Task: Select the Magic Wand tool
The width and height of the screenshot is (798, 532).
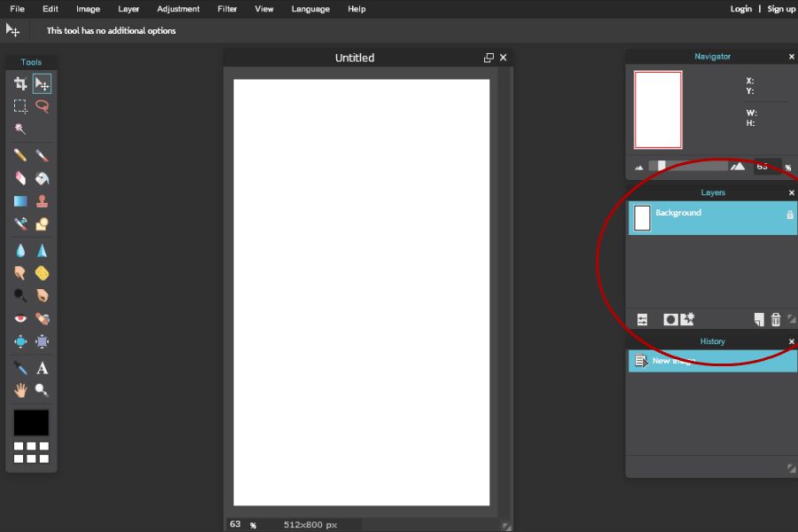Action: (x=20, y=129)
